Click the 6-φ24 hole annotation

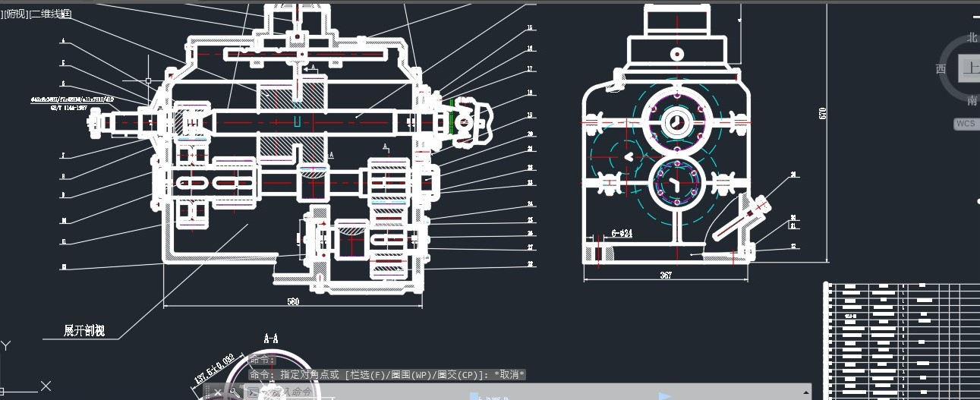coord(622,234)
